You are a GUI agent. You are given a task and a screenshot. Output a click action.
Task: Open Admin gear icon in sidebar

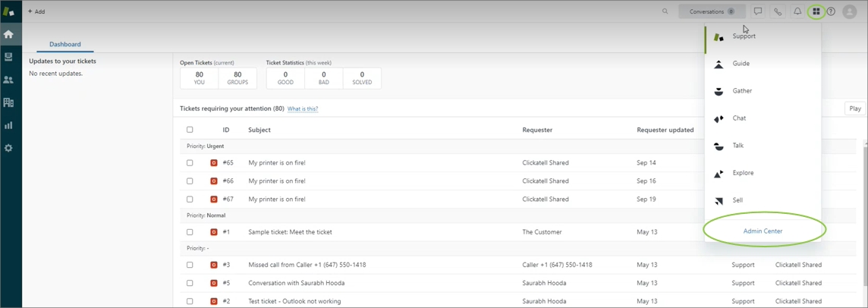[8, 148]
